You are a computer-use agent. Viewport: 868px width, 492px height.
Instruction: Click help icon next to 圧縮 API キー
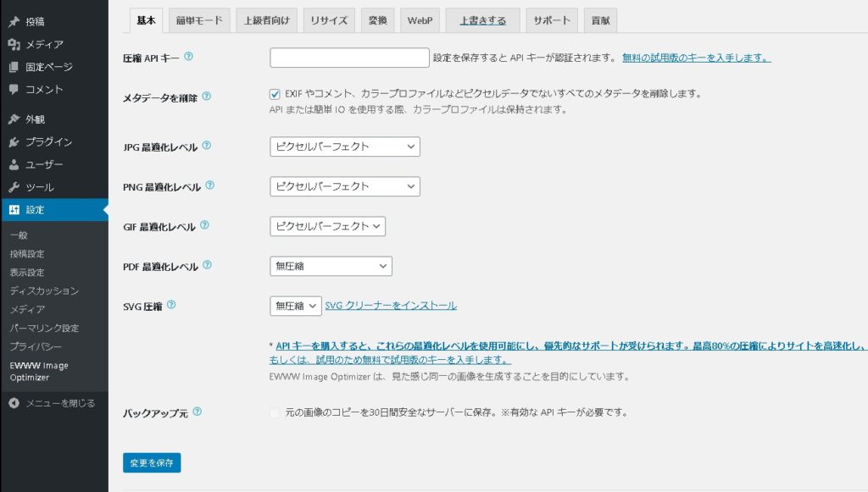[188, 57]
